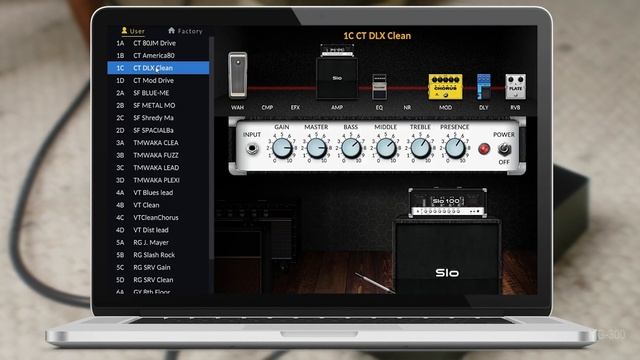Select preset 4C VTCleanChorus
This screenshot has width=640, height=360.
point(158,218)
